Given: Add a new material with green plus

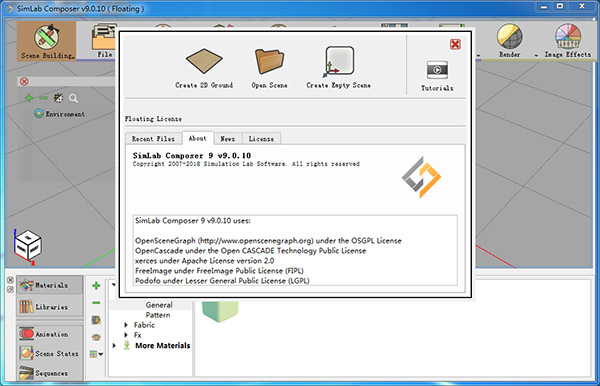Looking at the screenshot, I should pos(96,285).
